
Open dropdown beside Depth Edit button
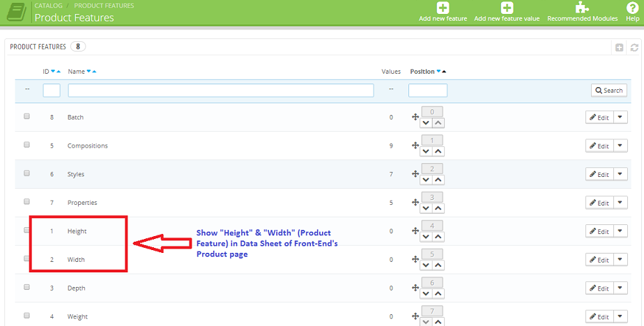pos(620,288)
